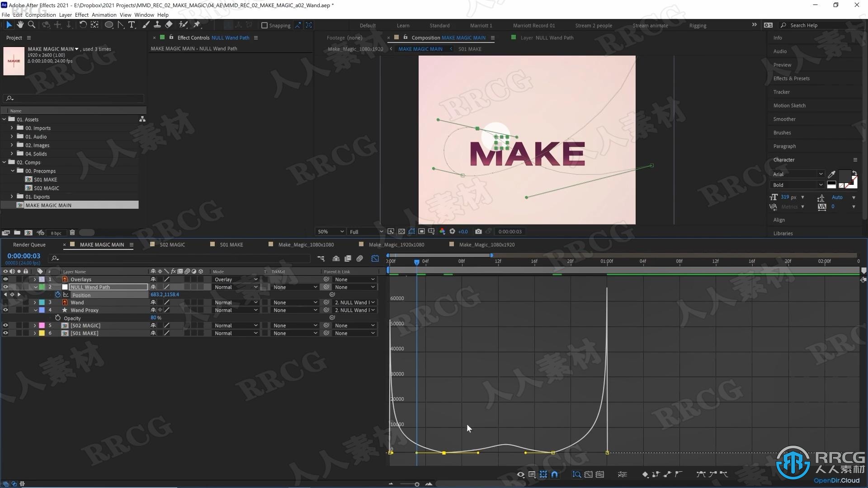The image size is (868, 488).
Task: Click the Motion Sketch panel button
Action: 789,105
